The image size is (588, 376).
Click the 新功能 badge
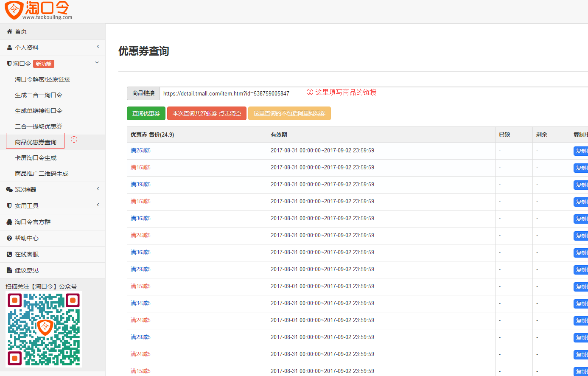(x=44, y=64)
